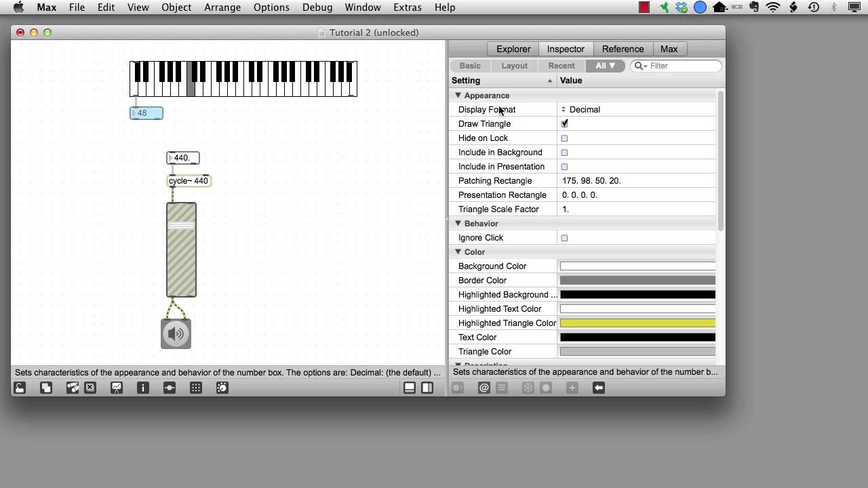Open the Debug menu
The image size is (868, 488).
317,7
